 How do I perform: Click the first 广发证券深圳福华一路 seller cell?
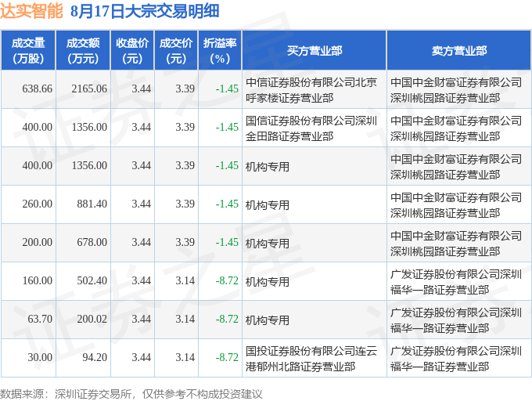[459, 281]
